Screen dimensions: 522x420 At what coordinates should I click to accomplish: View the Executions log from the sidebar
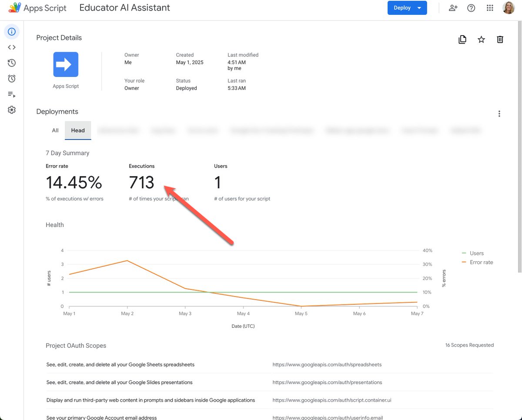pos(12,94)
